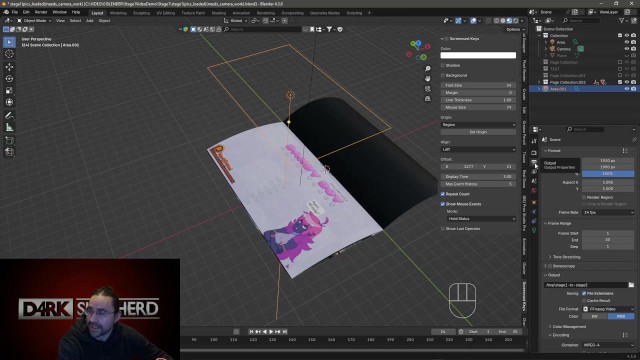The width and height of the screenshot is (640, 360).
Task: Toggle Show Mouse Events checkbox
Action: (443, 204)
